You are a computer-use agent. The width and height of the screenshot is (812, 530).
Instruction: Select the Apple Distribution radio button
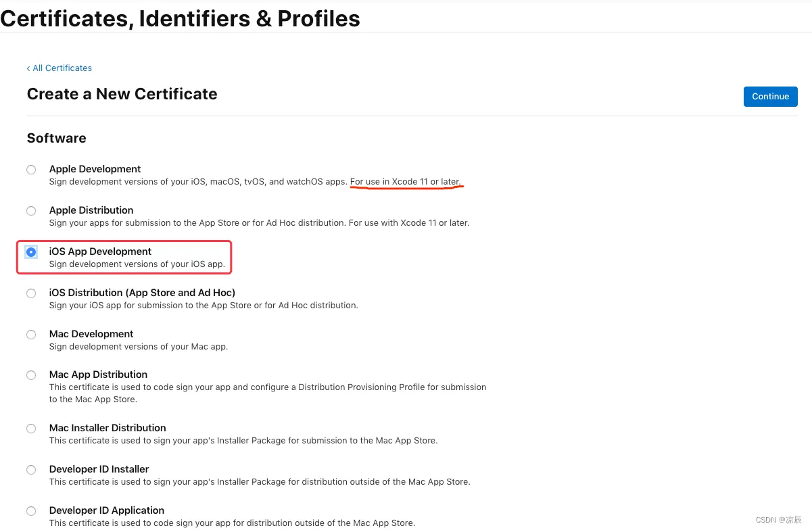pos(31,211)
